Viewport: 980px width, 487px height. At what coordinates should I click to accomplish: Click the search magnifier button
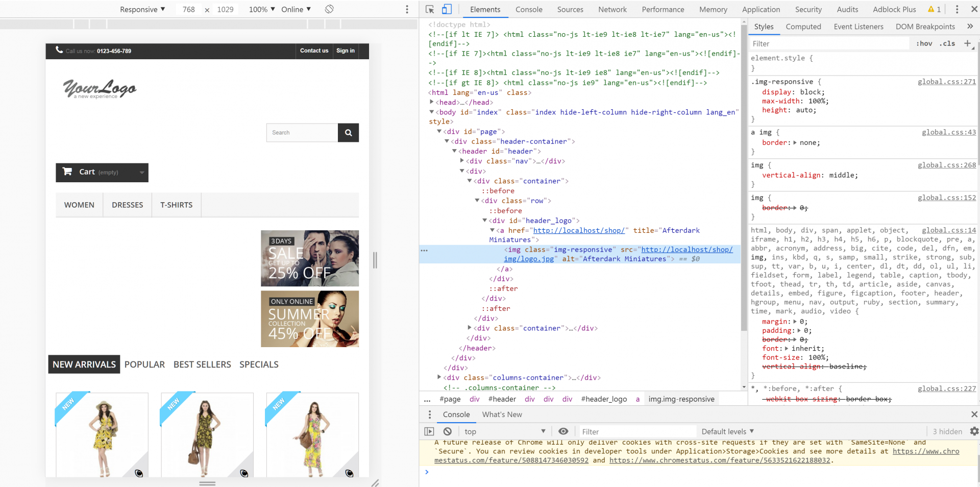click(x=348, y=133)
